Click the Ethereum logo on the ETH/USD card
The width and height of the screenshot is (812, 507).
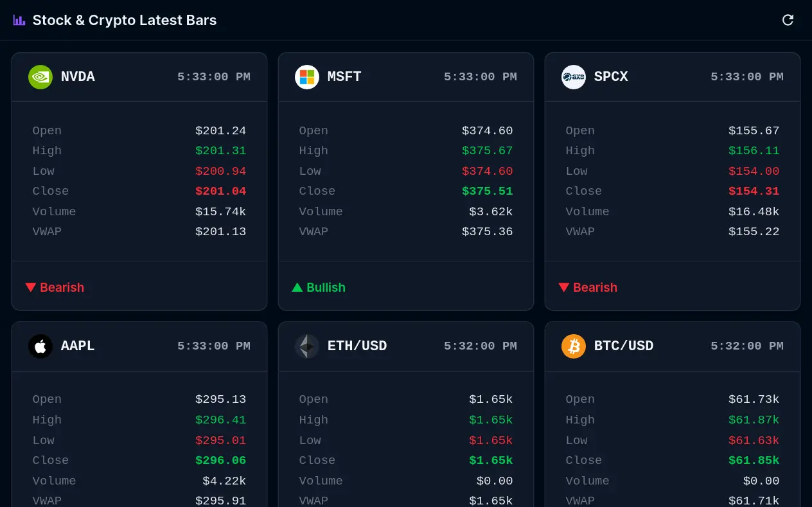click(307, 346)
